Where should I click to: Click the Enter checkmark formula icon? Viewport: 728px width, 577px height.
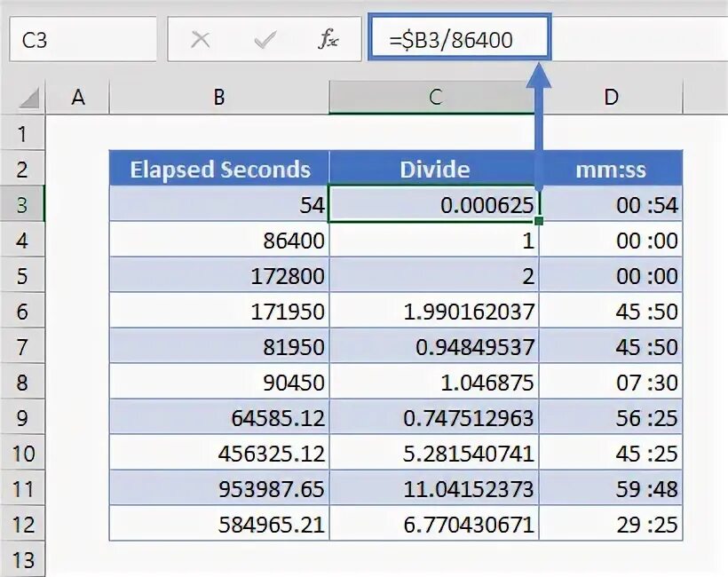[265, 40]
